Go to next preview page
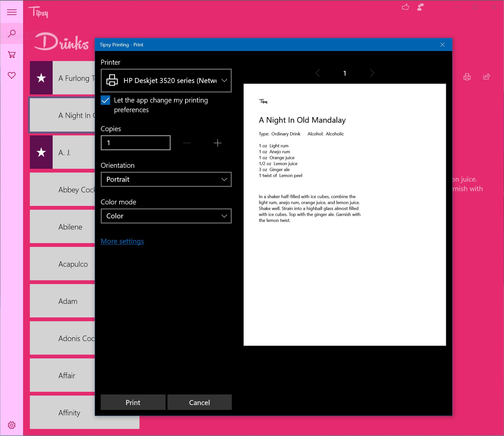The image size is (504, 436). [x=372, y=73]
